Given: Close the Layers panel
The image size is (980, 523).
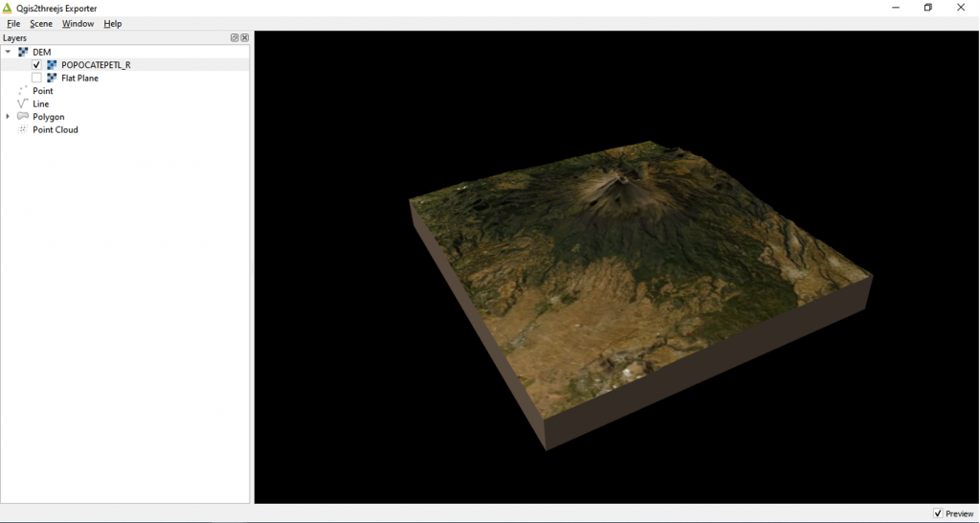Looking at the screenshot, I should 245,38.
